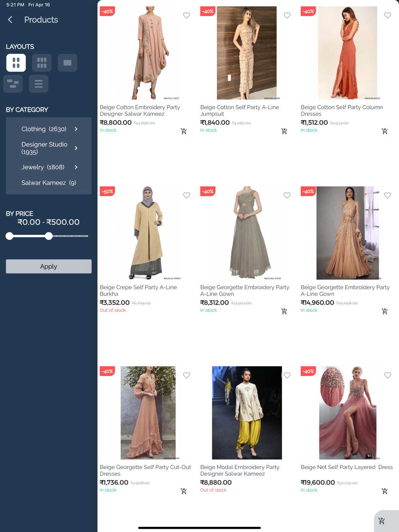Favorite the ₹14,960.00 Georgette A-Line Gown
This screenshot has height=532, width=399.
click(x=388, y=195)
